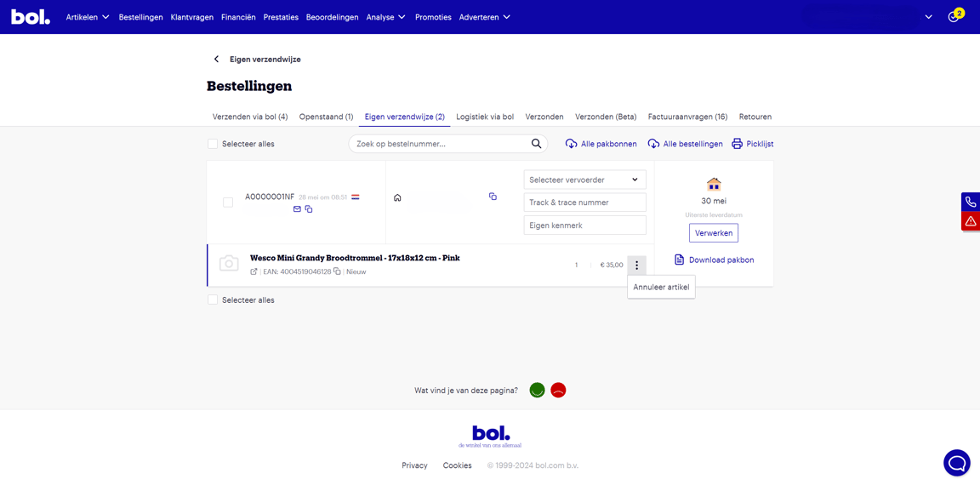Click the phone contact icon on right edge

(970, 202)
